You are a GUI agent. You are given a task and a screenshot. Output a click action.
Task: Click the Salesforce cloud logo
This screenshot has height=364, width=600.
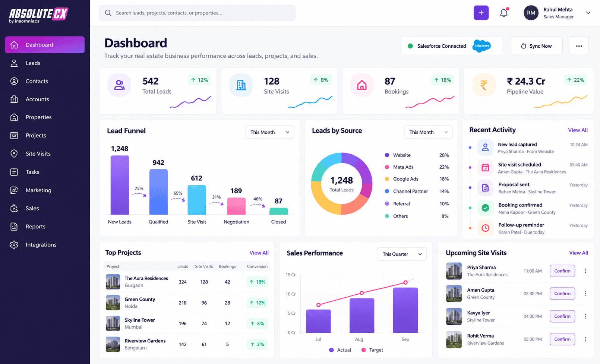pos(481,46)
